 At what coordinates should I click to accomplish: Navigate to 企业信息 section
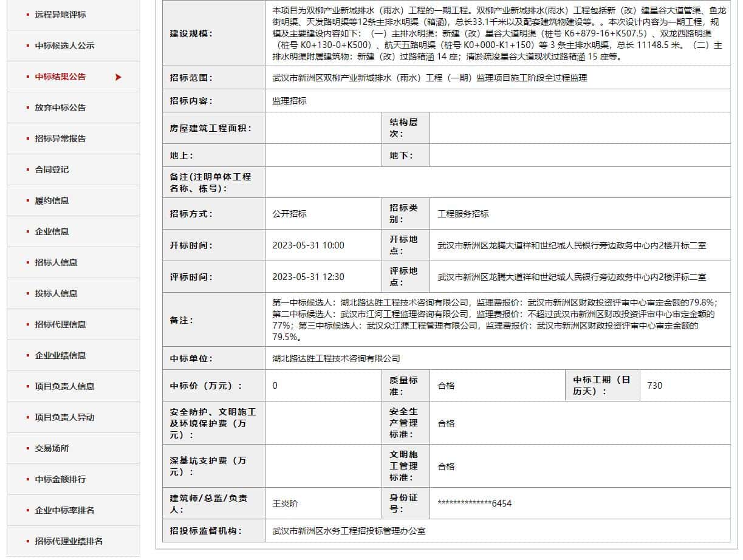coord(52,231)
